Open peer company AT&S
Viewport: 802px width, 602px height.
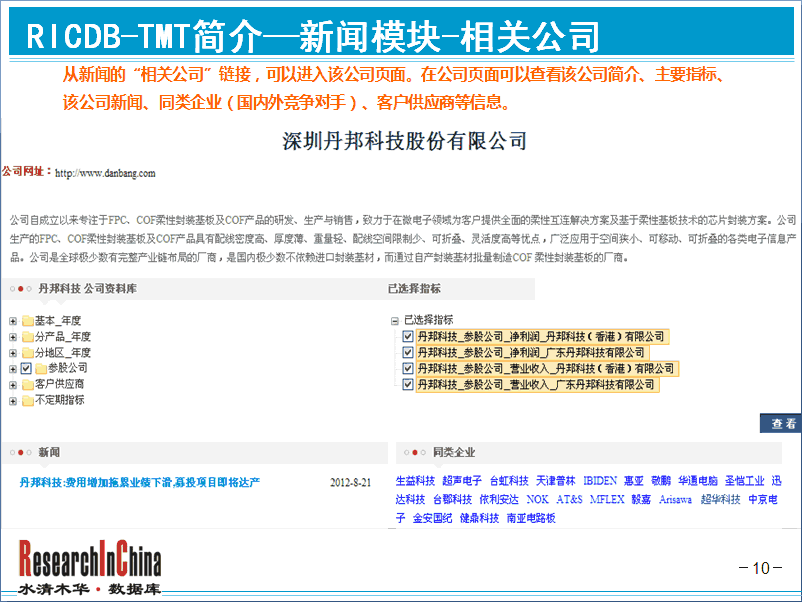(569, 499)
